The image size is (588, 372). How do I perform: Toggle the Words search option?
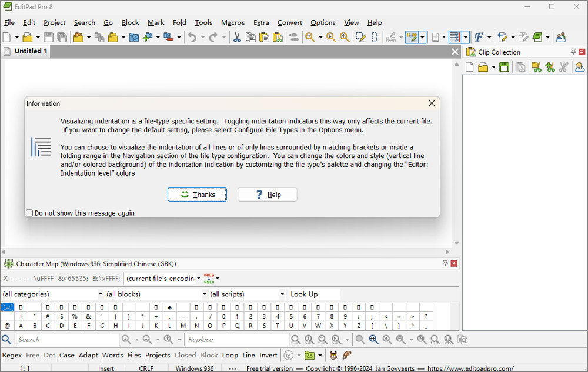tap(112, 355)
